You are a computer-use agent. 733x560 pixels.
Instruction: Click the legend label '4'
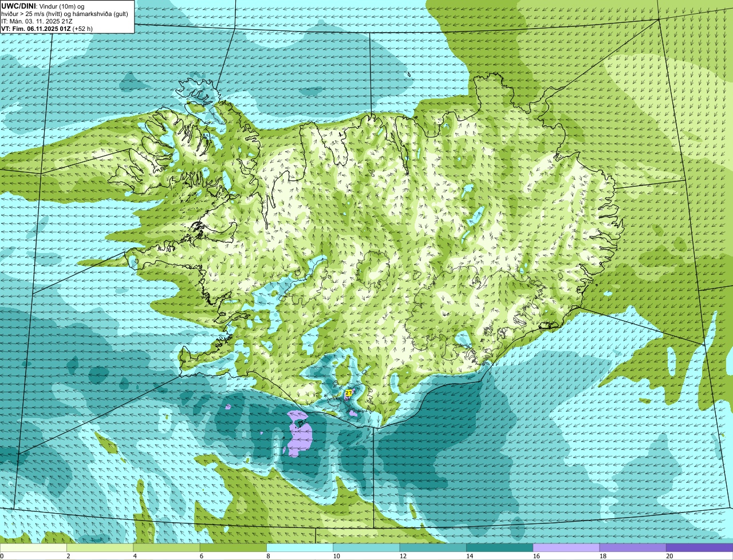tap(135, 556)
